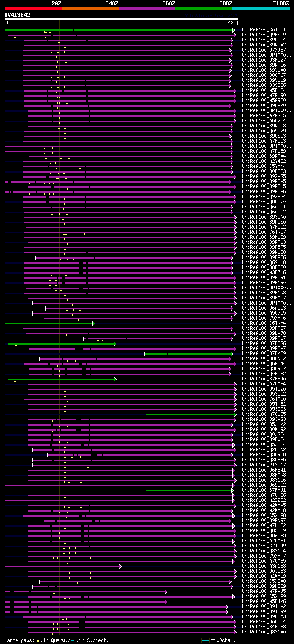
Task: Select the hit label UniRef100_Q9ZVS5
Action: (263, 176)
